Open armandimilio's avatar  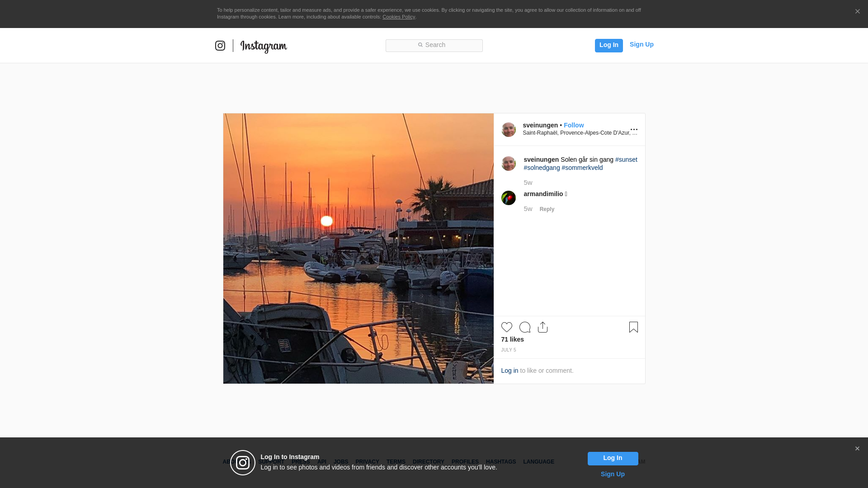pos(508,198)
